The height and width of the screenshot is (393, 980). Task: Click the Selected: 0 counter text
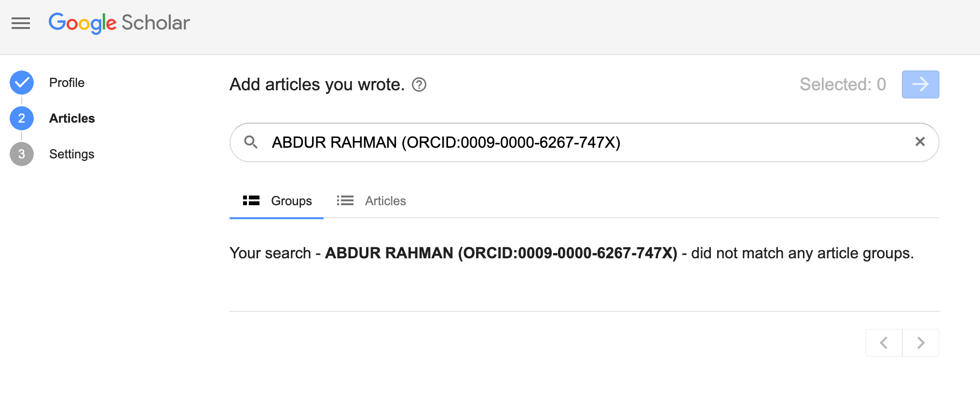(843, 84)
